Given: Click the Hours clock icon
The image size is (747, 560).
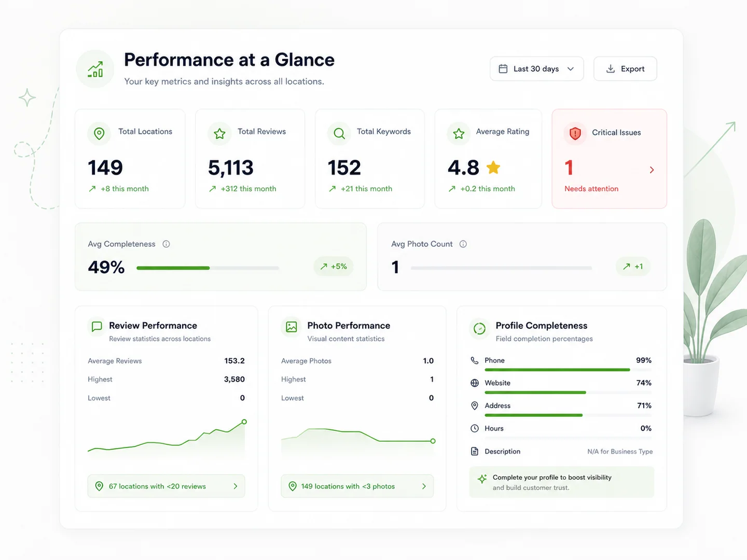Looking at the screenshot, I should [x=474, y=428].
